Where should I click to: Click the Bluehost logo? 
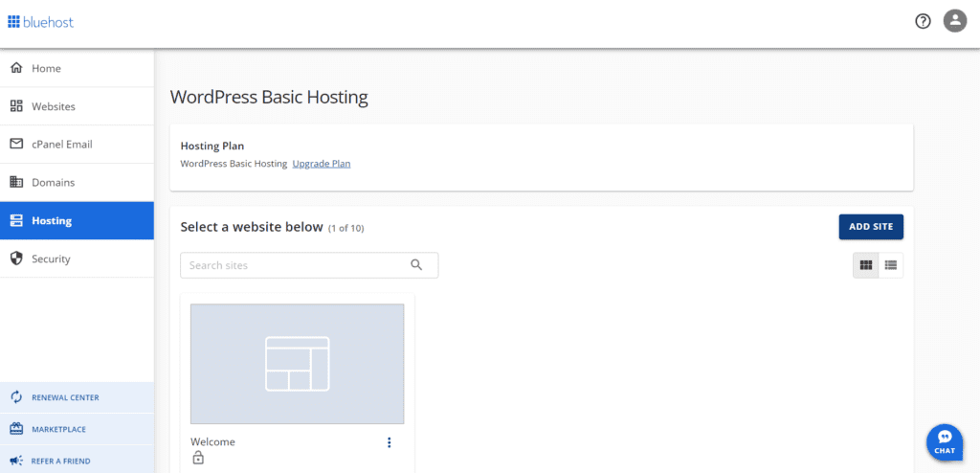click(40, 23)
